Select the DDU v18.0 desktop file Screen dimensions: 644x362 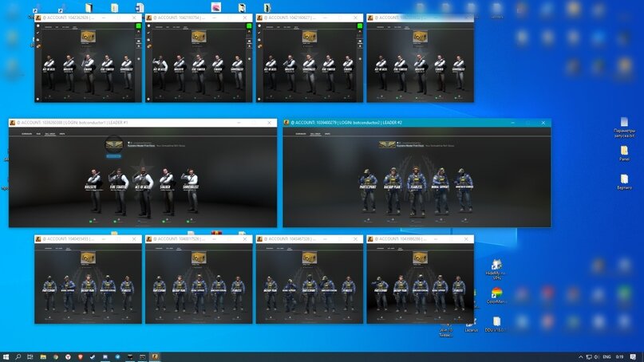tap(496, 325)
